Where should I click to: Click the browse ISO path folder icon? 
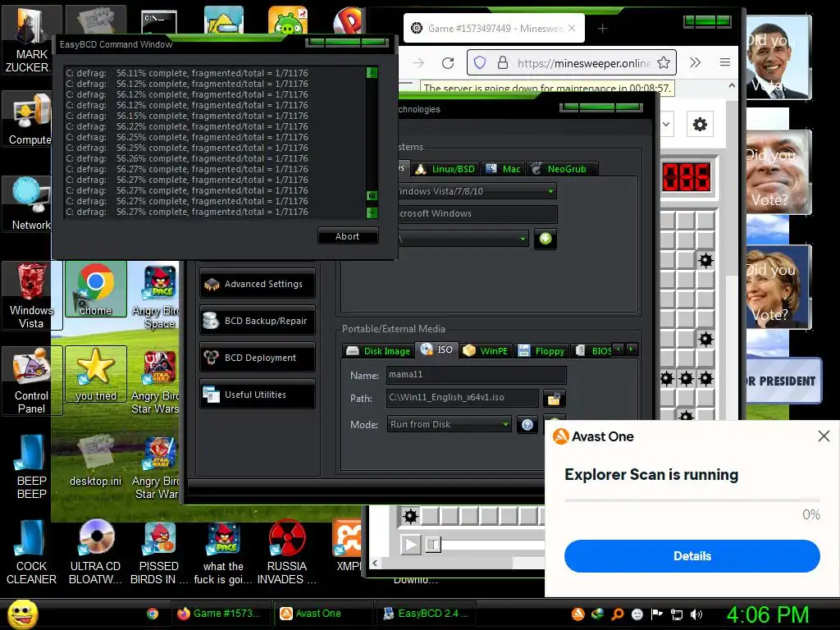pos(554,398)
